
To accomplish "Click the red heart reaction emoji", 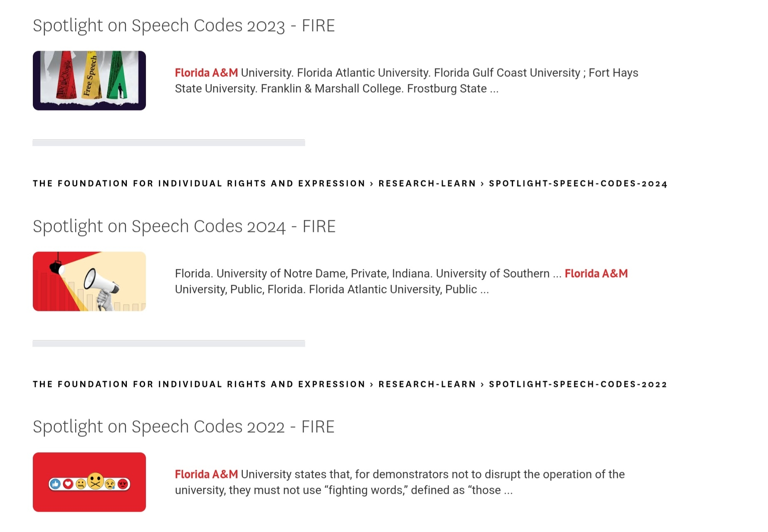I will click(x=68, y=484).
